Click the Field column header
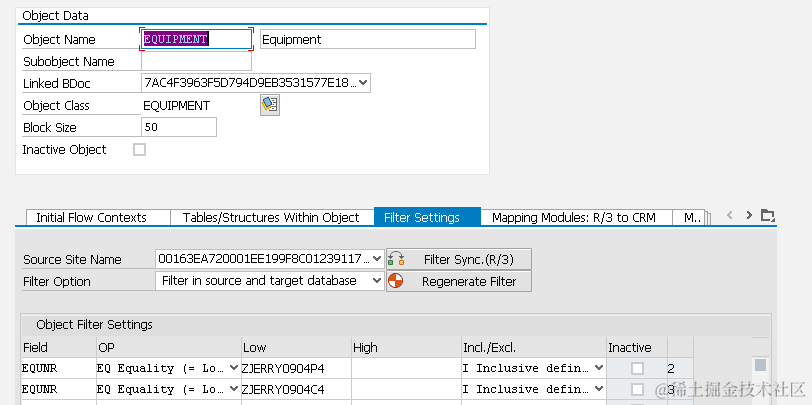Image resolution: width=812 pixels, height=405 pixels. [59, 347]
